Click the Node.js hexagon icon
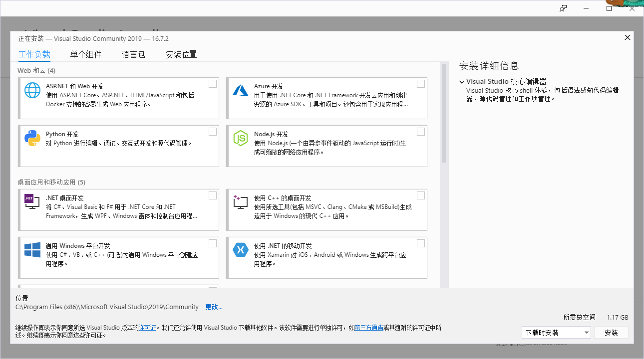 coord(241,138)
